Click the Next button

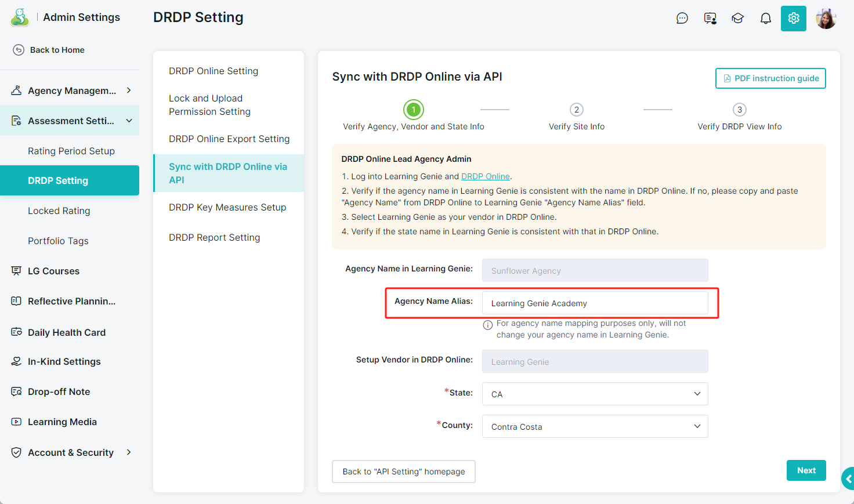(x=806, y=470)
